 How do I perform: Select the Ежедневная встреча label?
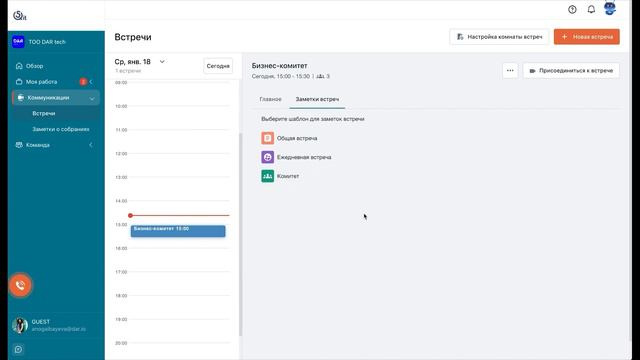coord(304,157)
